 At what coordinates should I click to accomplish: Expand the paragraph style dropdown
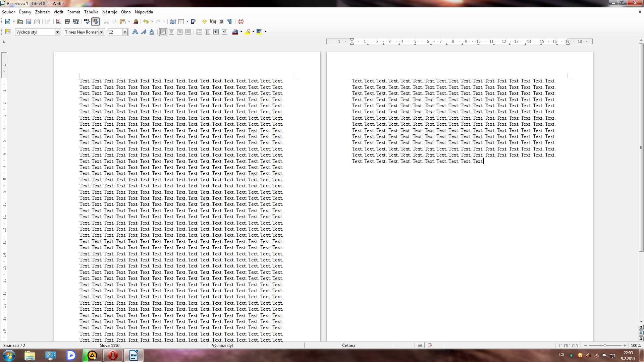coord(57,32)
